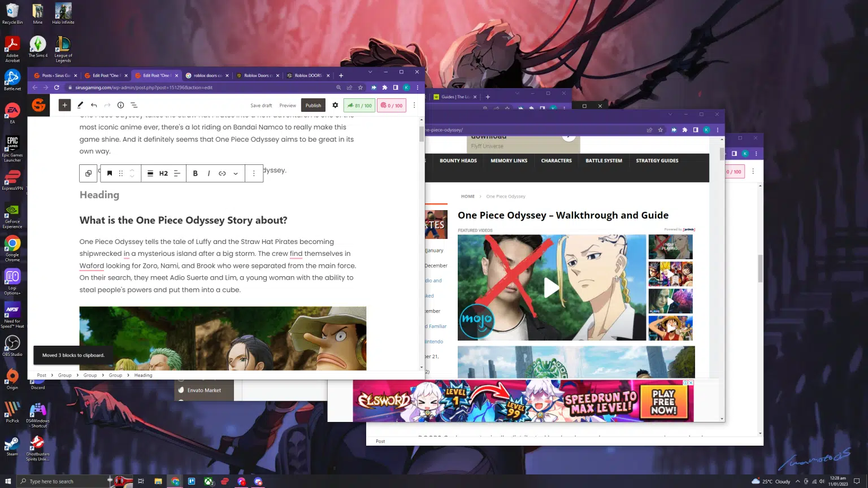Click the Heading breadcrumb item
The width and height of the screenshot is (868, 488).
pos(143,375)
